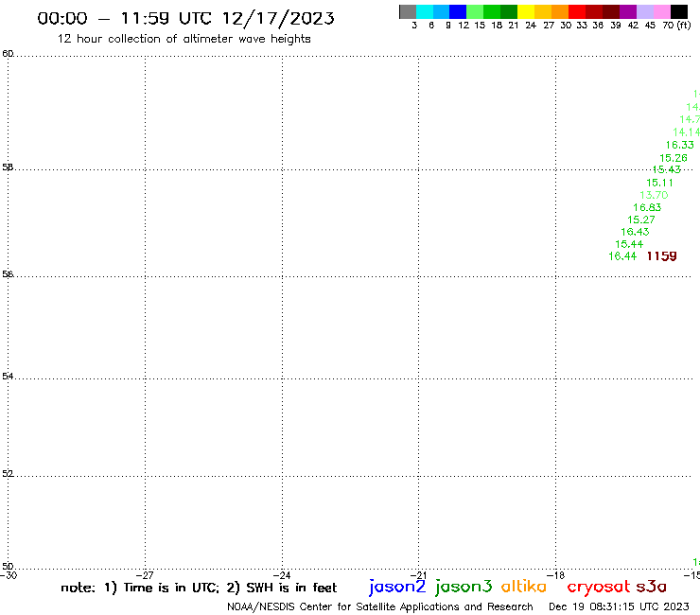
Task: Click the "12 hour collection of altimeter wave heights" subtitle
Action: [x=184, y=39]
